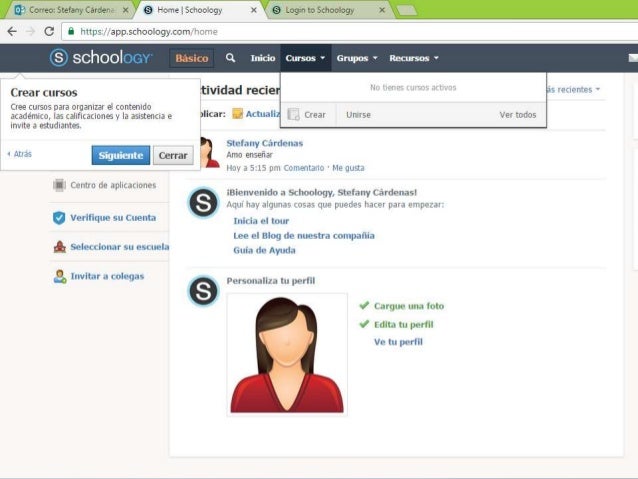Viewport: 638px width, 479px height.
Task: Click No tienes cursos activos message
Action: click(x=413, y=87)
